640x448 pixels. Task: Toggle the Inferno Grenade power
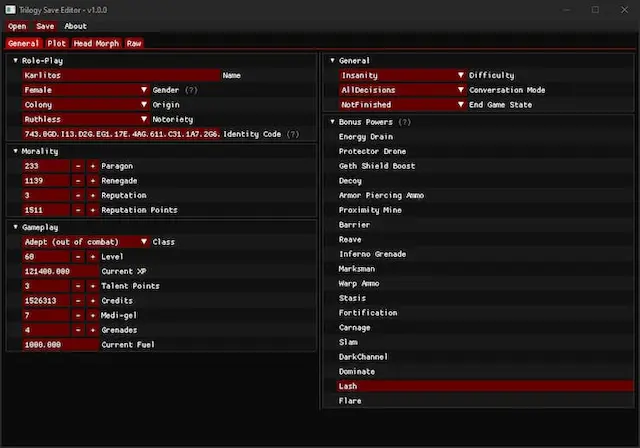coord(485,254)
